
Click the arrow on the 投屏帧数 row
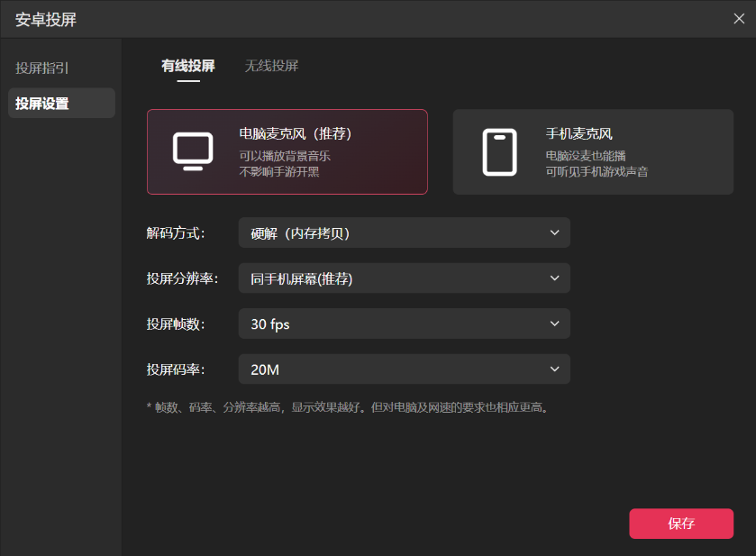(x=554, y=324)
